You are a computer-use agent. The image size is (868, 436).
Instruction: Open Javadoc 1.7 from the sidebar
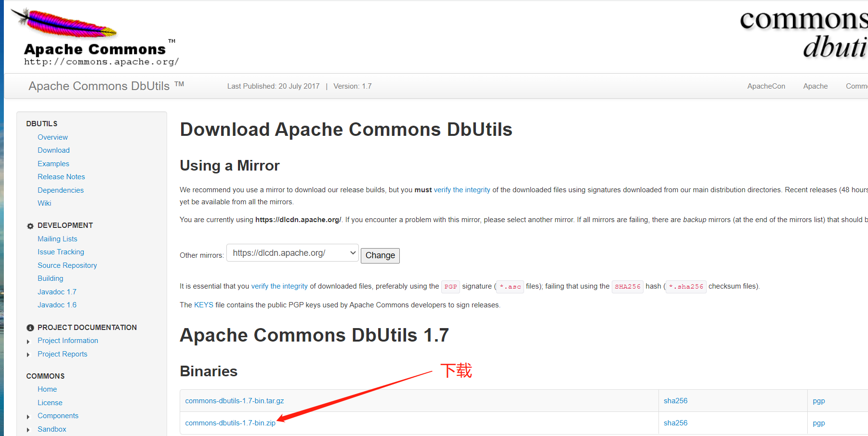point(57,291)
